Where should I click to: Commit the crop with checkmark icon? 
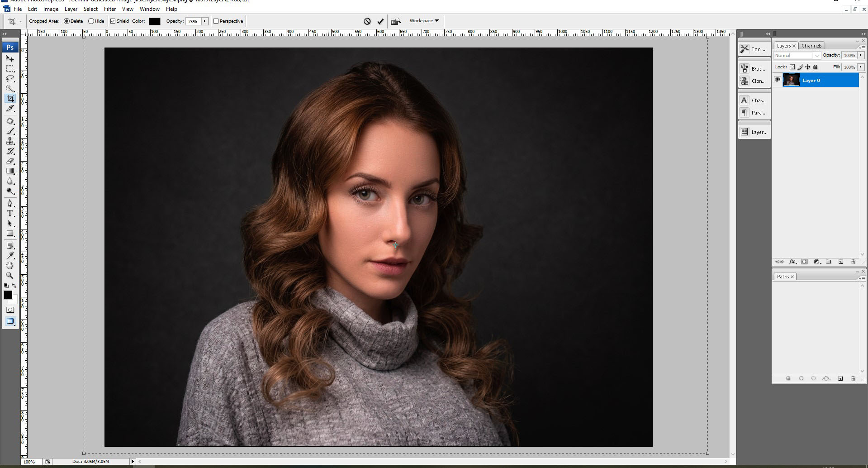380,21
